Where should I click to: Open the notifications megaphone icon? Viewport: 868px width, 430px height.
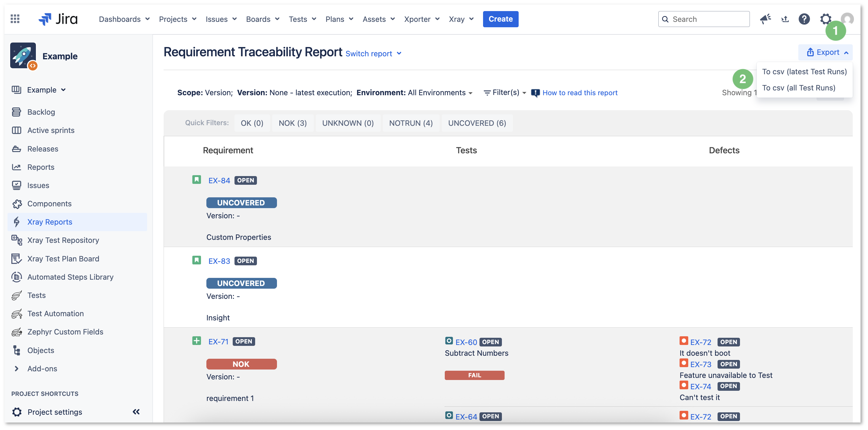[x=766, y=19]
